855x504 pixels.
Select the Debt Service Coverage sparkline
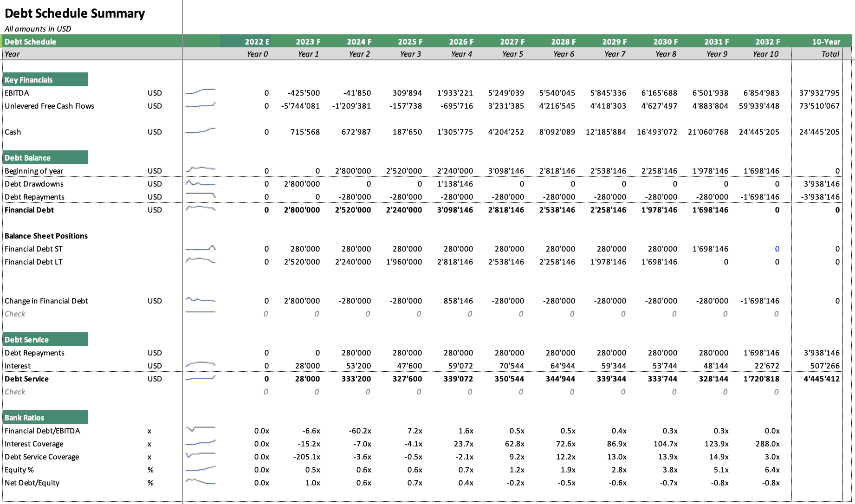coord(201,456)
